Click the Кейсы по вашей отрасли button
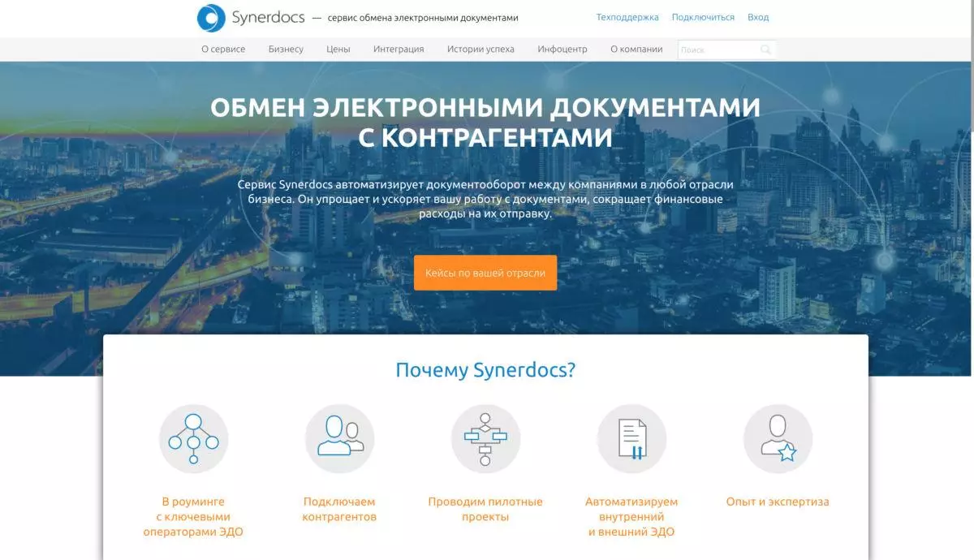974x560 pixels. click(x=485, y=273)
